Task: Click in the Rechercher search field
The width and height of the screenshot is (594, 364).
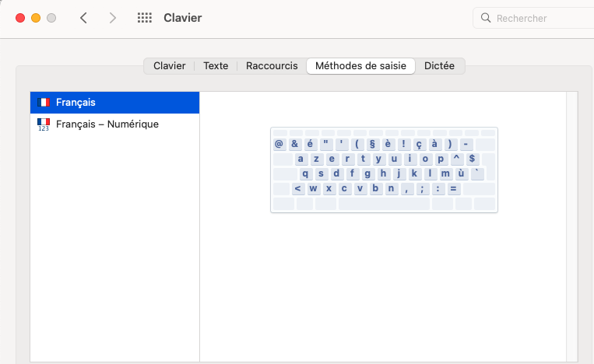Action: click(537, 18)
